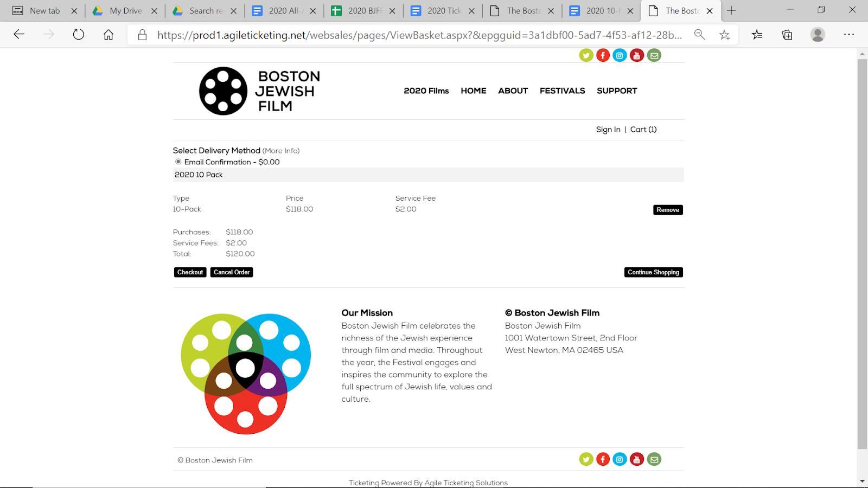This screenshot has height=488, width=868.
Task: Open the Cart (1) link
Action: (x=643, y=130)
